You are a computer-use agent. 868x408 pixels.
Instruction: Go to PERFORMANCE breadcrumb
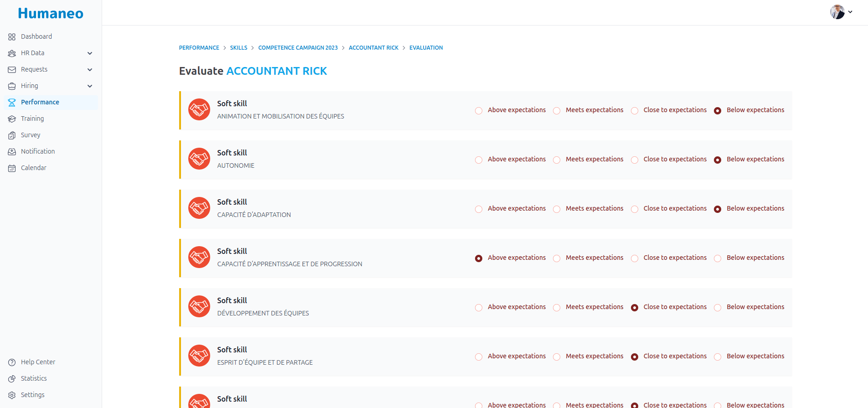point(199,48)
